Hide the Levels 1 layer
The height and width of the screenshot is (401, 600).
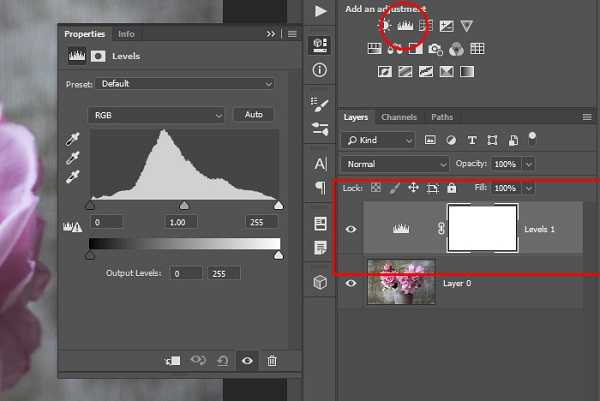(351, 229)
